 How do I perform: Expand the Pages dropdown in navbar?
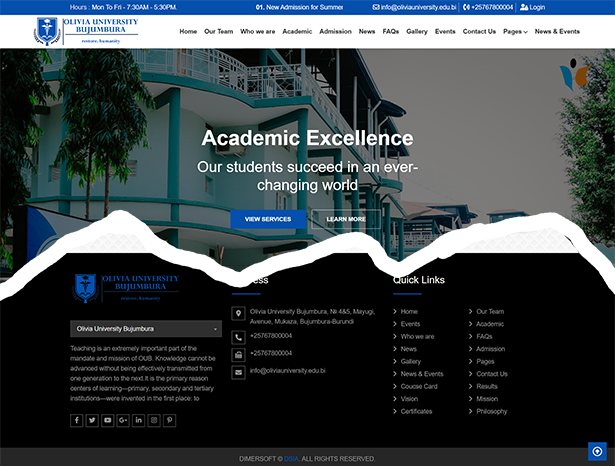[x=515, y=31]
